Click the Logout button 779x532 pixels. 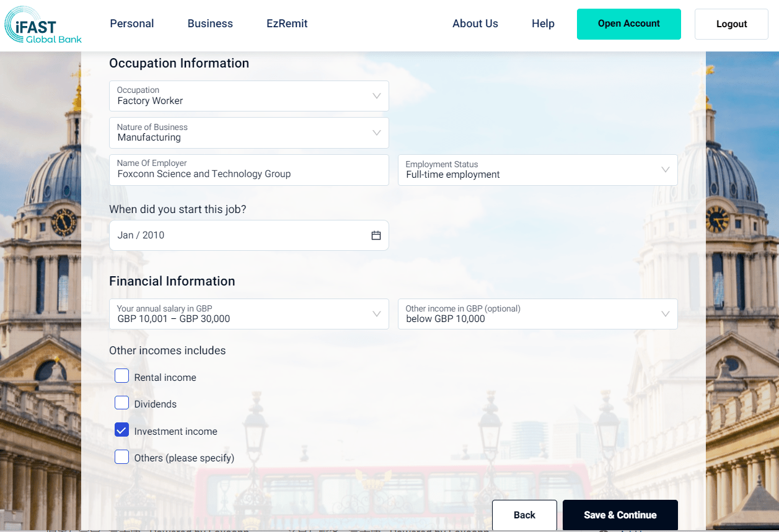pyautogui.click(x=731, y=24)
